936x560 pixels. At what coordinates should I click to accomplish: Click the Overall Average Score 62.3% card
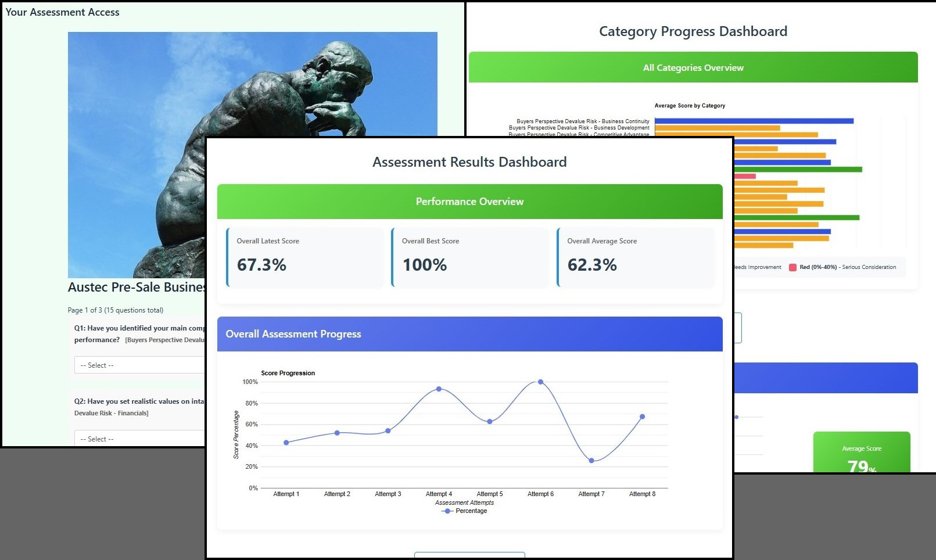pos(636,257)
